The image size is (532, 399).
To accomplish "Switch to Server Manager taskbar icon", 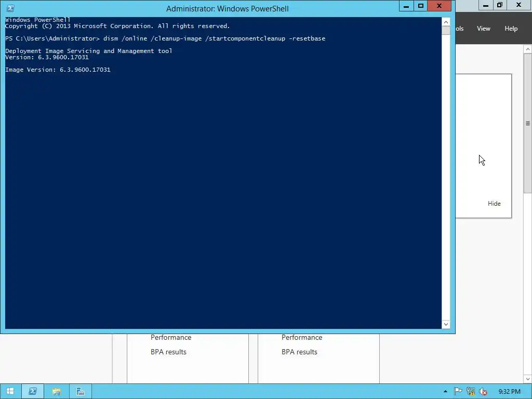I will 81,392.
